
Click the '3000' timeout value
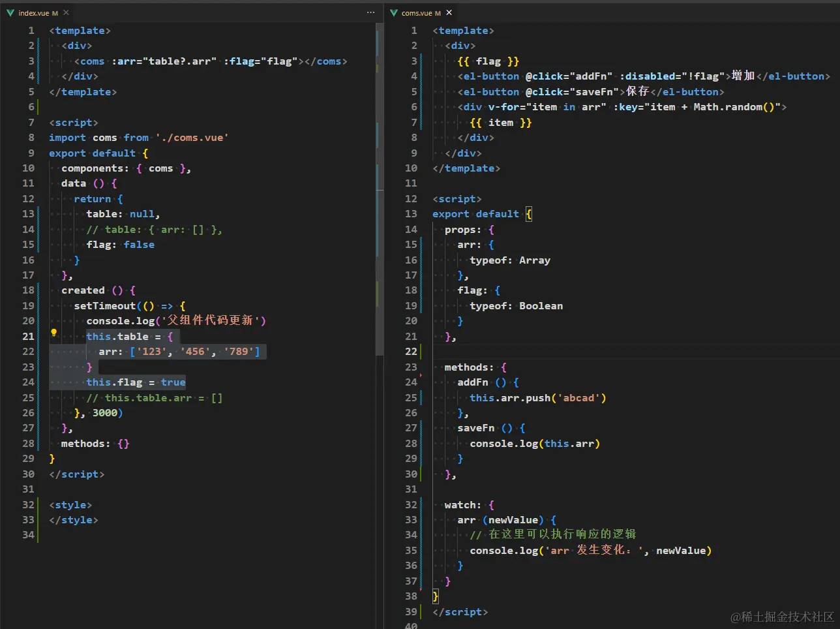105,413
